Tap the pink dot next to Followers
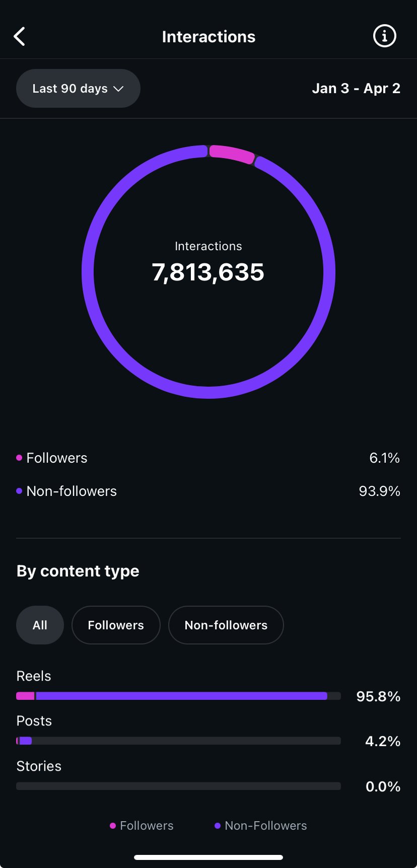Screen dimensions: 417x868 pos(19,458)
